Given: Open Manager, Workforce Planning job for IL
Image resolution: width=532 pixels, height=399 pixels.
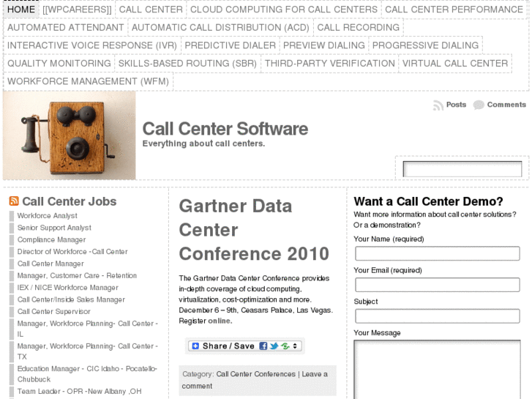Looking at the screenshot, I should 88,329.
